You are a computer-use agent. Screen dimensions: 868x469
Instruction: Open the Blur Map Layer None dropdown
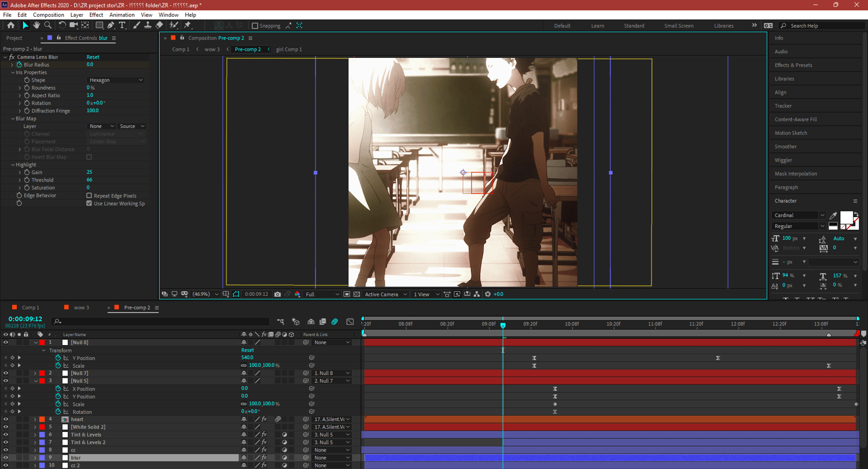coord(102,126)
